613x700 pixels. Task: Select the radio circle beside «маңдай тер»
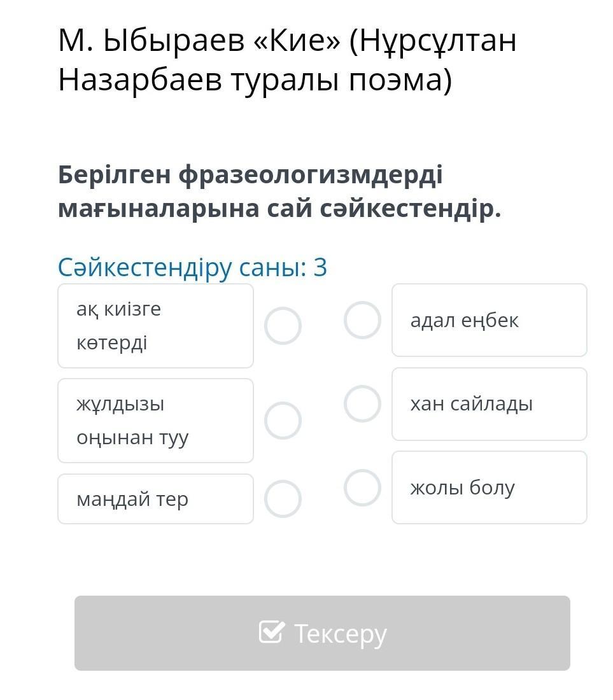pyautogui.click(x=283, y=499)
